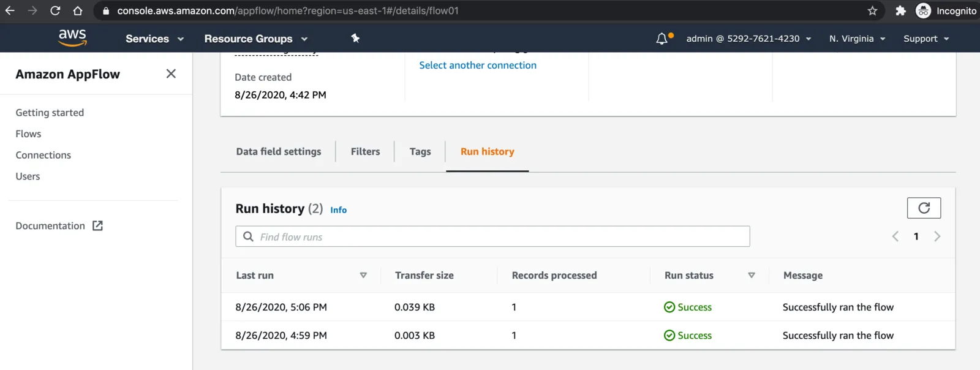Switch to the Data field settings tab
Image resolution: width=980 pixels, height=370 pixels.
pyautogui.click(x=279, y=151)
